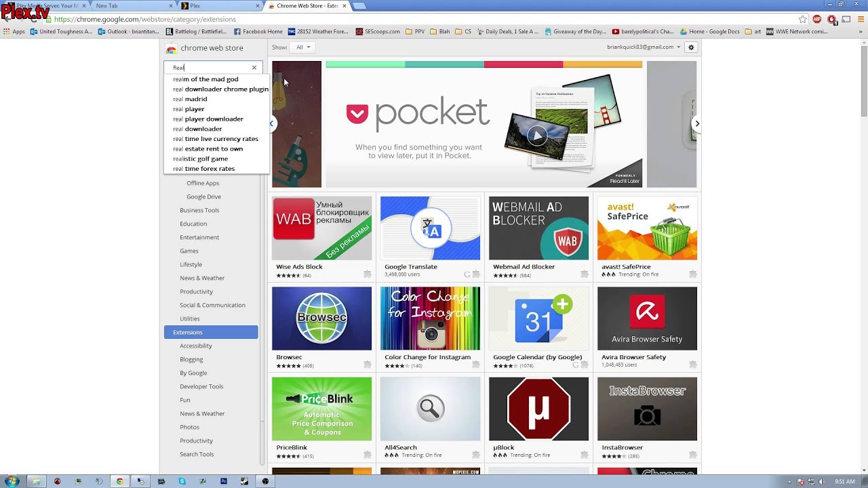868x488 pixels.
Task: Open the Avira Browser Safety tile
Action: [x=647, y=328]
